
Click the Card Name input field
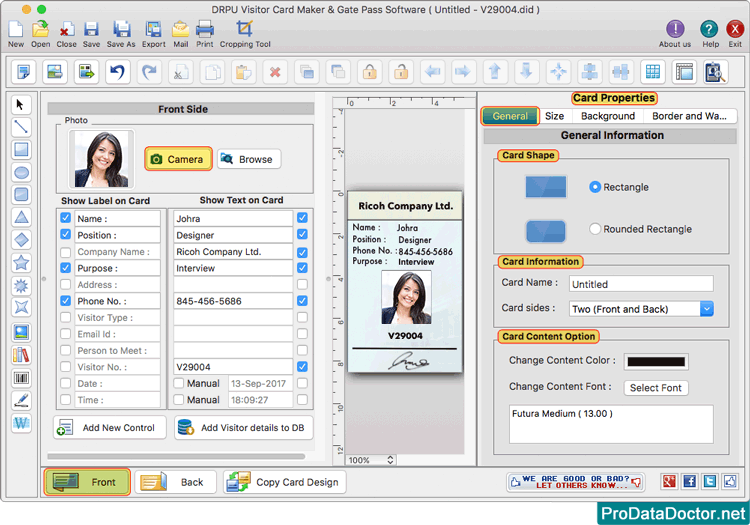(641, 284)
